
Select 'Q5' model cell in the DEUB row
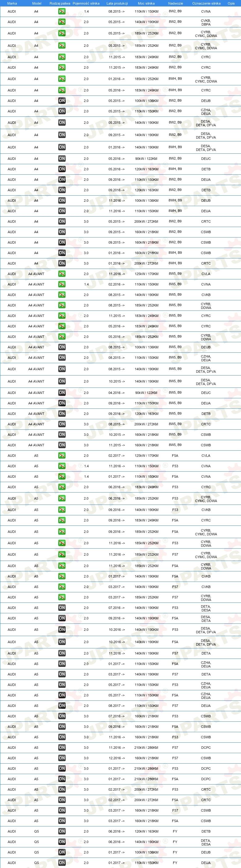(x=36, y=852)
